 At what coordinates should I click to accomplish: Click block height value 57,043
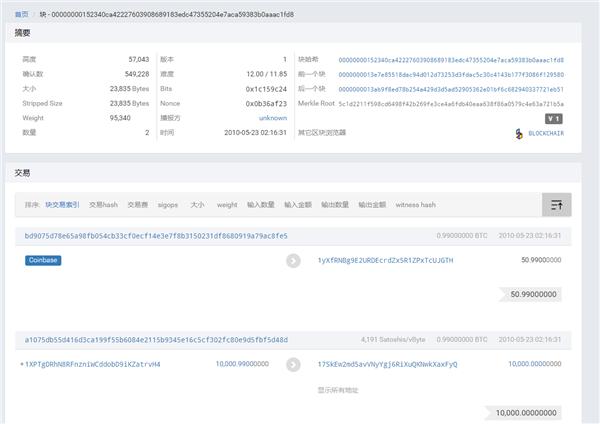[x=139, y=59]
